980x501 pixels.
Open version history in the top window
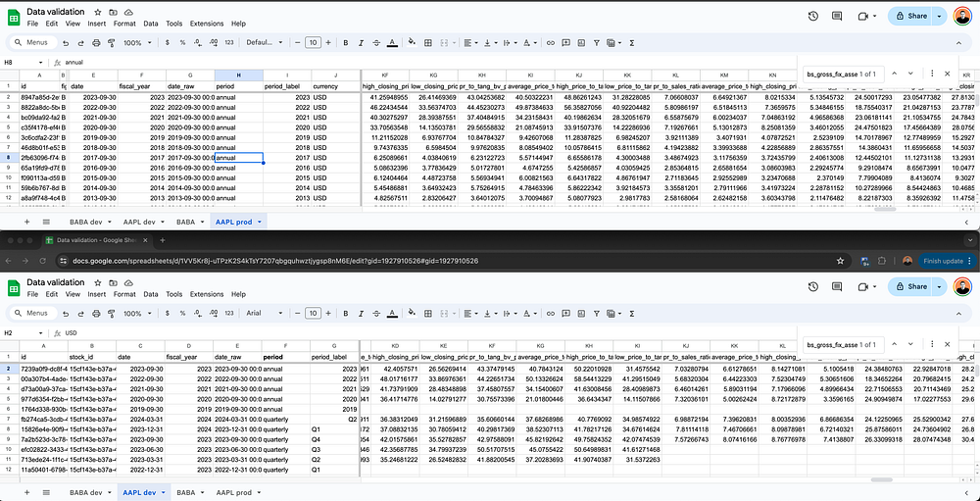pyautogui.click(x=815, y=16)
